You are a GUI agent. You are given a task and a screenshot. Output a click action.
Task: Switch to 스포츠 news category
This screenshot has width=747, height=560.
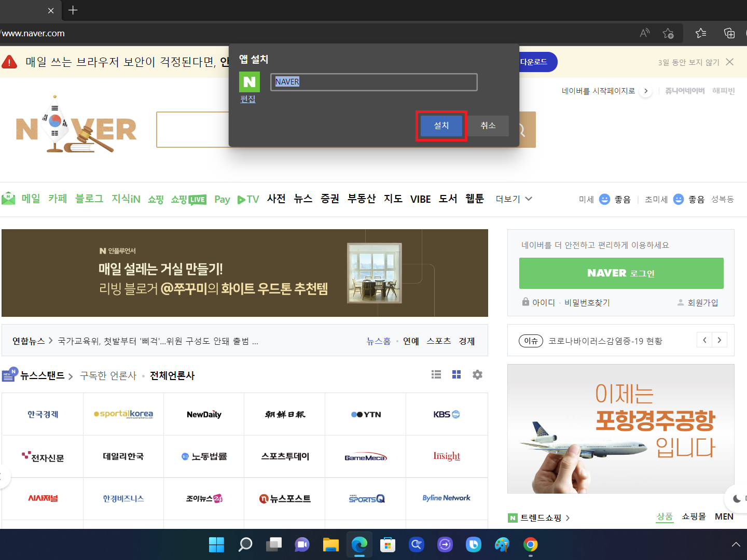[439, 341]
